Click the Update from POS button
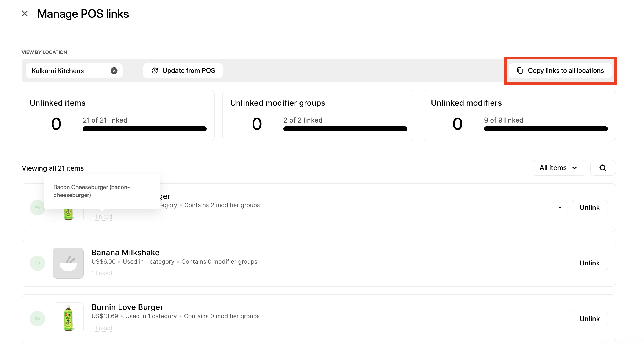 click(x=183, y=71)
